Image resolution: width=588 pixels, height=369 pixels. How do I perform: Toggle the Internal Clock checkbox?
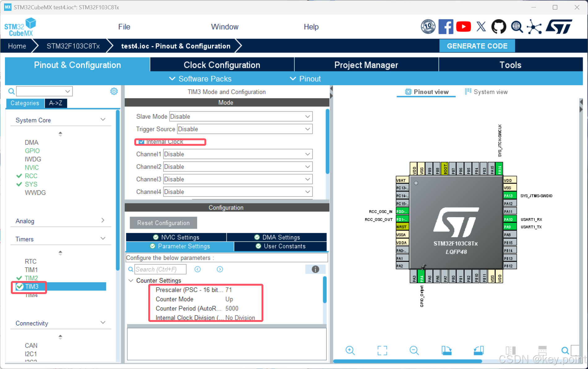click(141, 142)
